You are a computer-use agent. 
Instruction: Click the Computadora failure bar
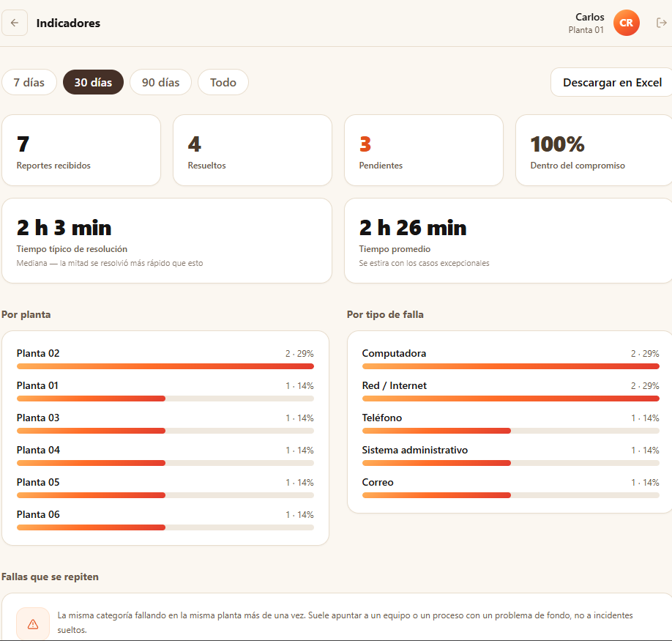tap(510, 366)
